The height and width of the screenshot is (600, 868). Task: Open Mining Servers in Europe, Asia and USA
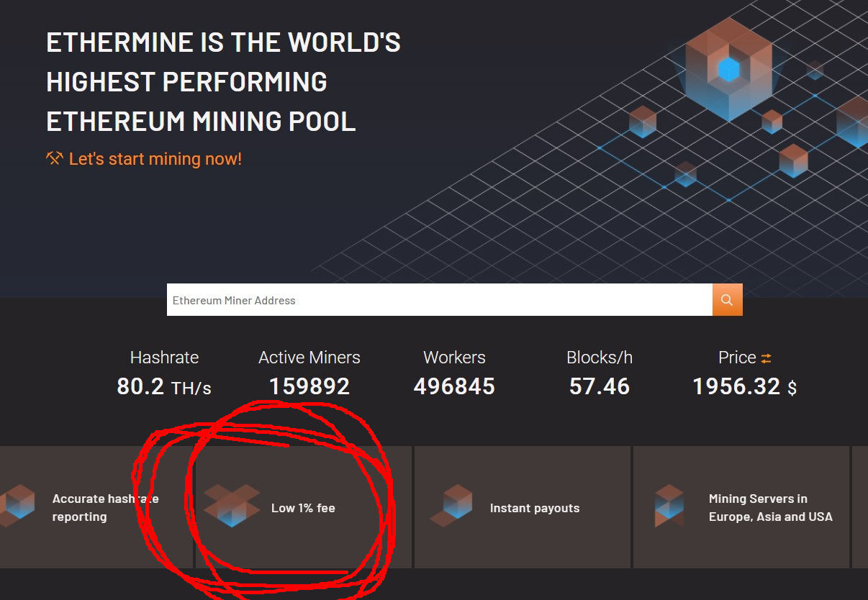[x=741, y=507]
